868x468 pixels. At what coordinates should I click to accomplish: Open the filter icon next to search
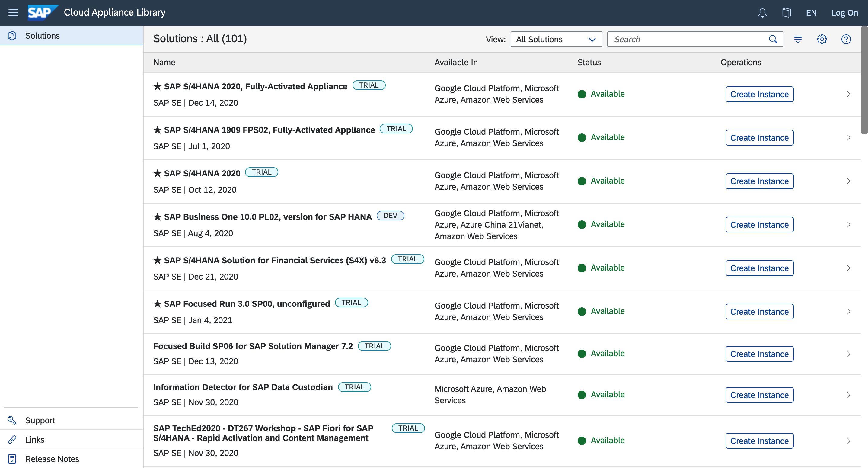798,40
